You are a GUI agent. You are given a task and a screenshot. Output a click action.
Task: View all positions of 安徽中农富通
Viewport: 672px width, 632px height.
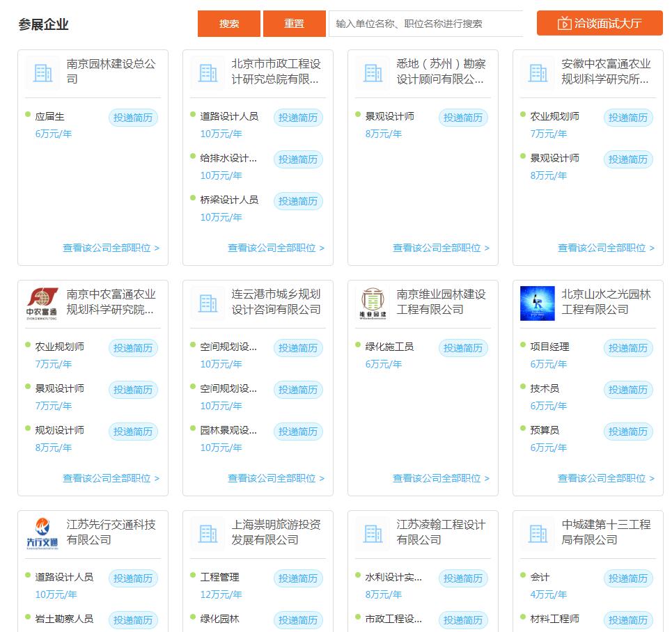click(606, 248)
